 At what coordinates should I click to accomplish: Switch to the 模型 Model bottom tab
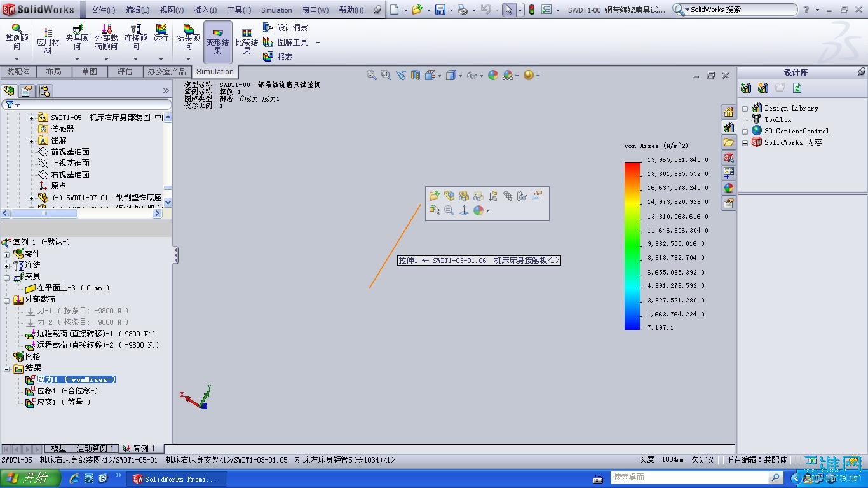(x=58, y=449)
